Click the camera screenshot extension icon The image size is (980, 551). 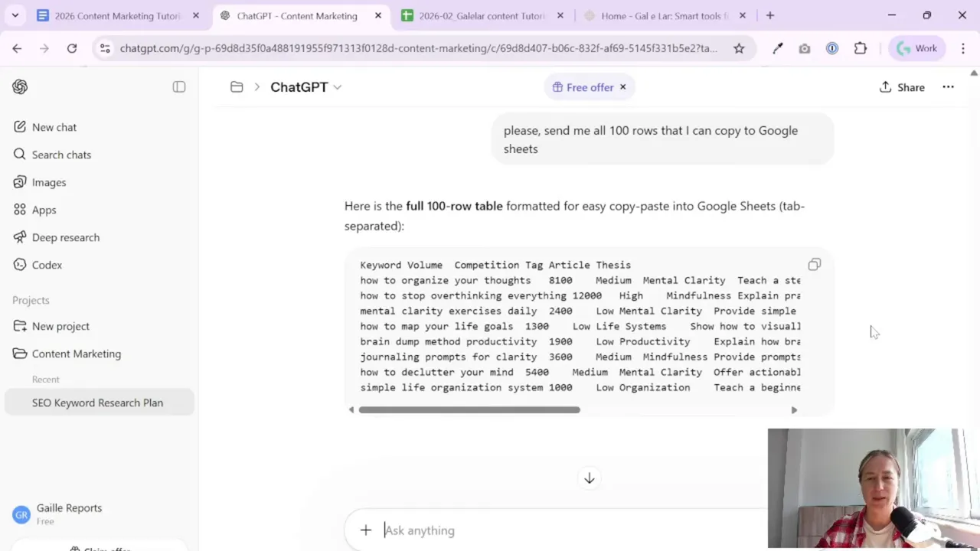[x=804, y=48]
